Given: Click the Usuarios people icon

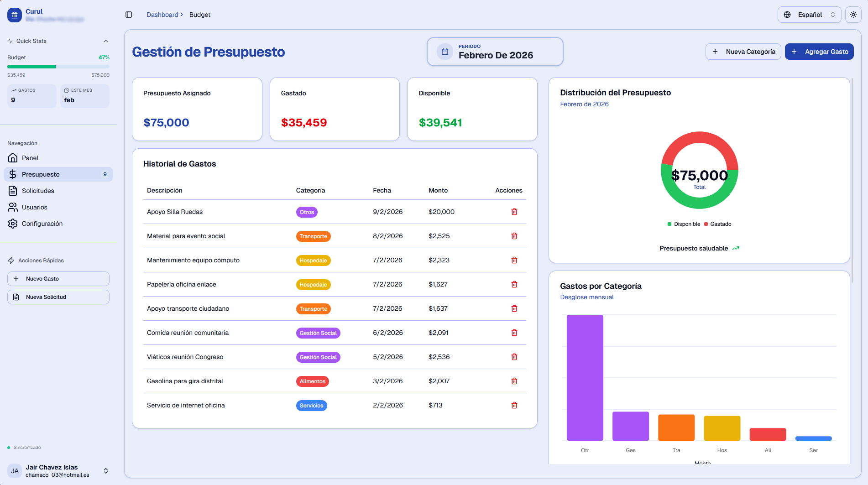Looking at the screenshot, I should 14,207.
